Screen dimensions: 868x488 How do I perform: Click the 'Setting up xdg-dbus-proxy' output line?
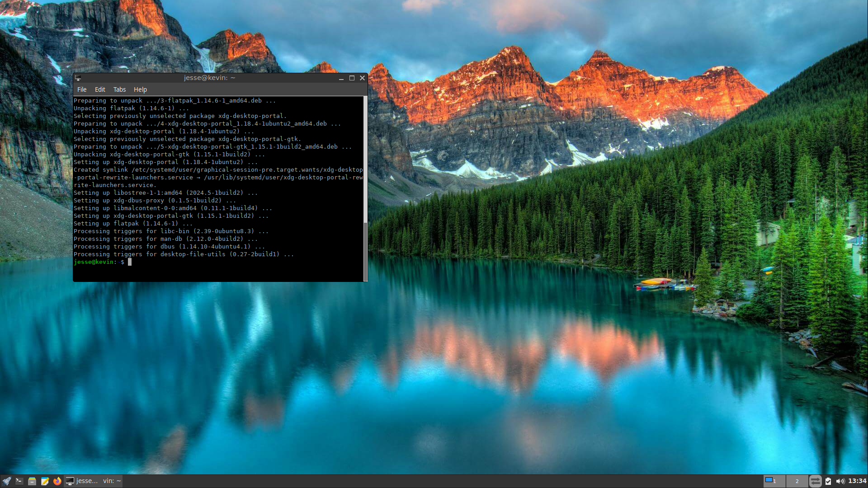(155, 201)
